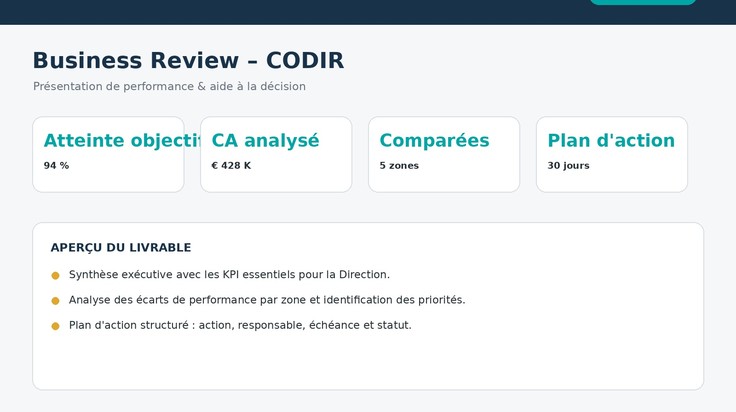Select the Analyse des écarts line
The height and width of the screenshot is (412, 736).
(267, 300)
